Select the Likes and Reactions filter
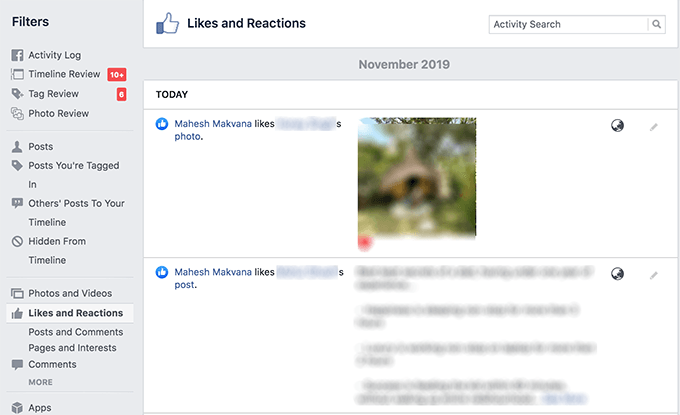 point(75,313)
